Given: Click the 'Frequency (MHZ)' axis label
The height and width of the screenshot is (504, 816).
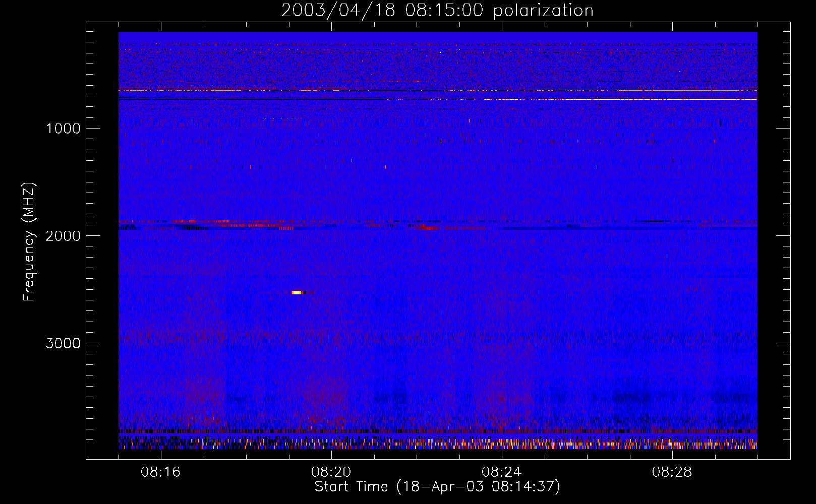Looking at the screenshot, I should [29, 242].
